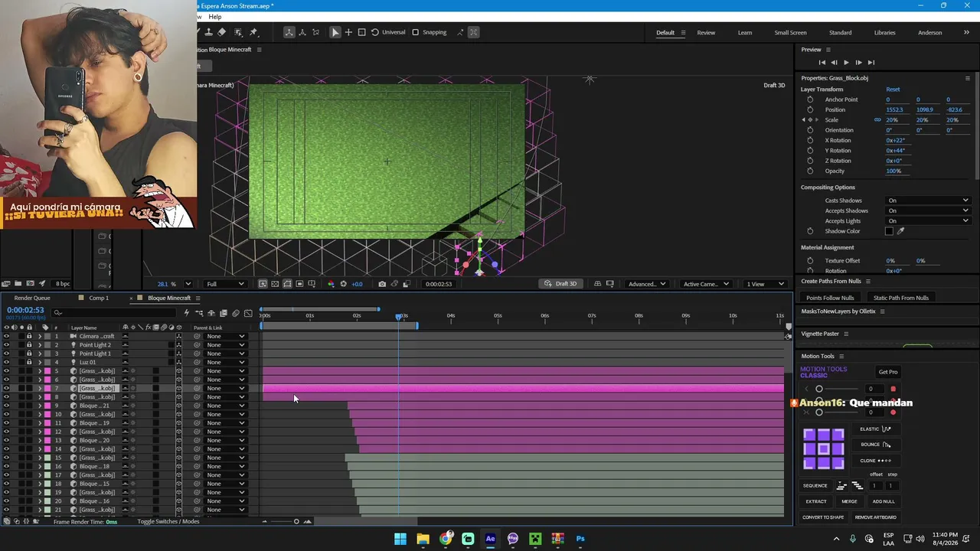Screen dimensions: 980x551
Task: Select the Puppet Pin tool
Action: pyautogui.click(x=253, y=32)
